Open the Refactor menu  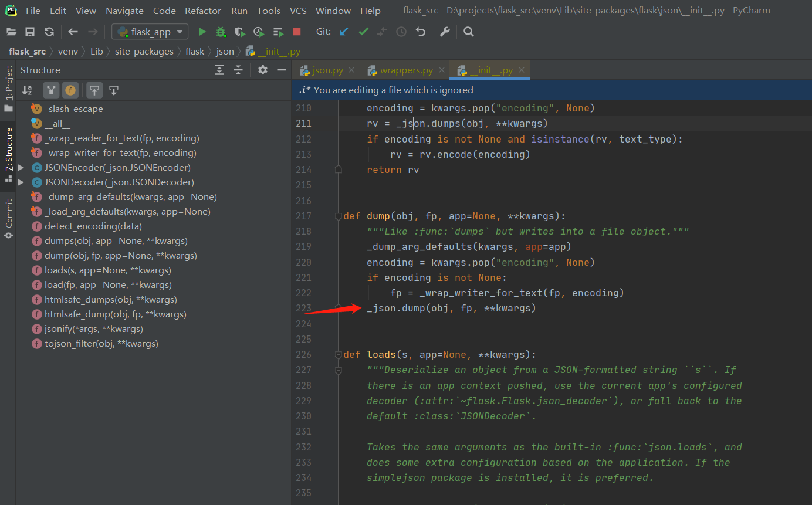203,11
